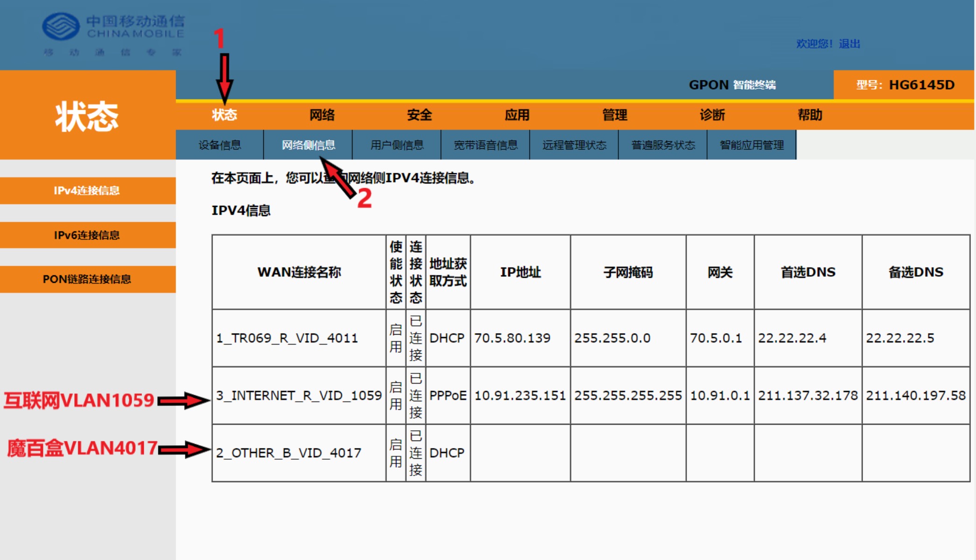Select IPv4连接信息 in the sidebar
The width and height of the screenshot is (976, 560).
[87, 190]
